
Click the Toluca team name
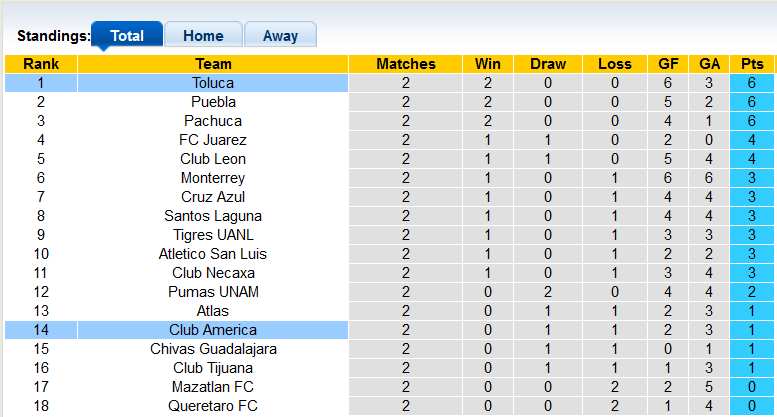tap(213, 83)
